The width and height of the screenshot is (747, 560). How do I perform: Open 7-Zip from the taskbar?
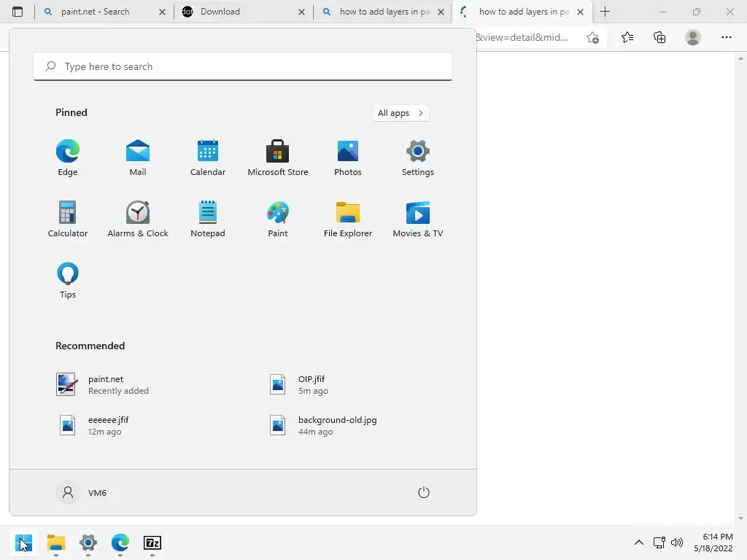(152, 542)
